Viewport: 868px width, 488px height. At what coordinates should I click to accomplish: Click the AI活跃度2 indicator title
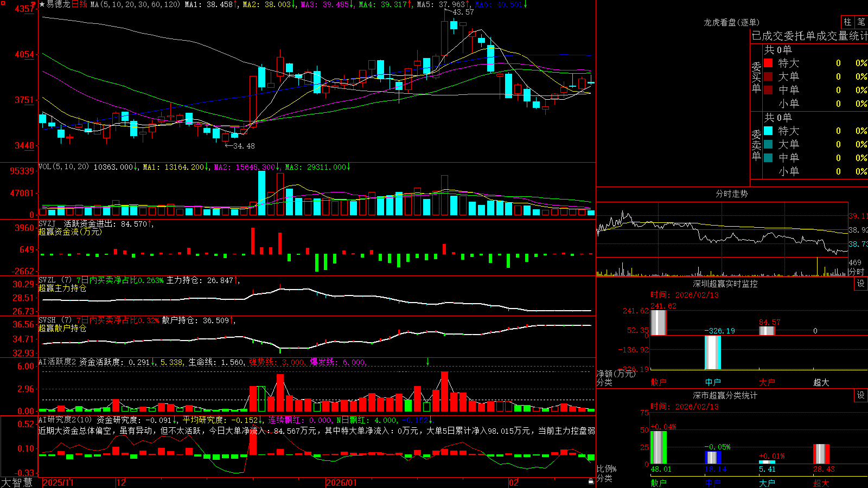(58, 362)
